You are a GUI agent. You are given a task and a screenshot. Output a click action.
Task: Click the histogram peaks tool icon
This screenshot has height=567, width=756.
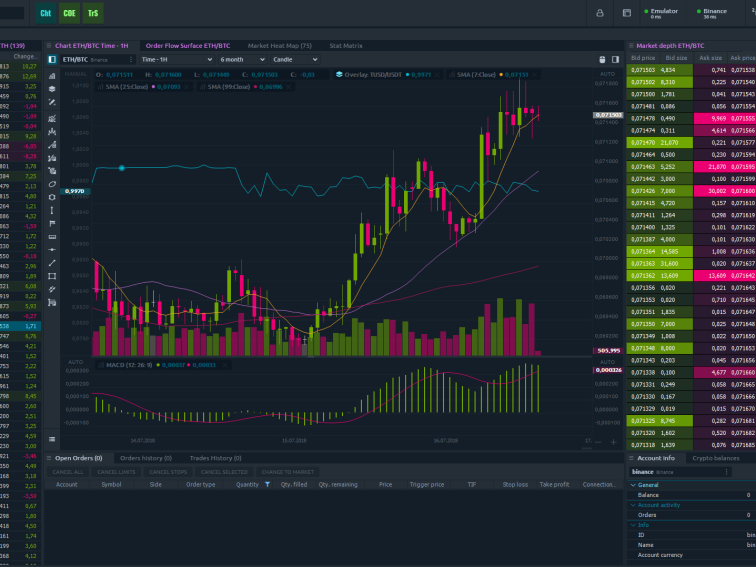(x=52, y=132)
